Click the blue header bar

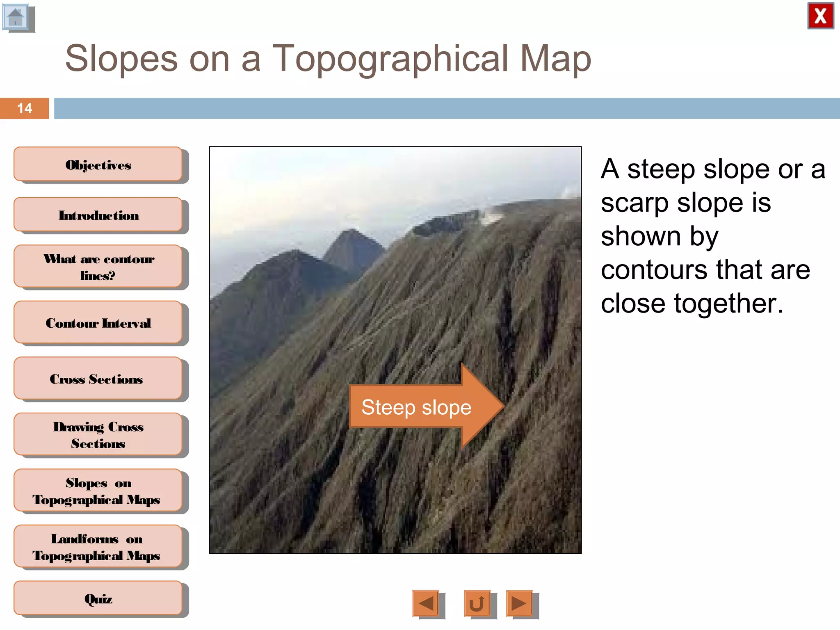pos(446,108)
